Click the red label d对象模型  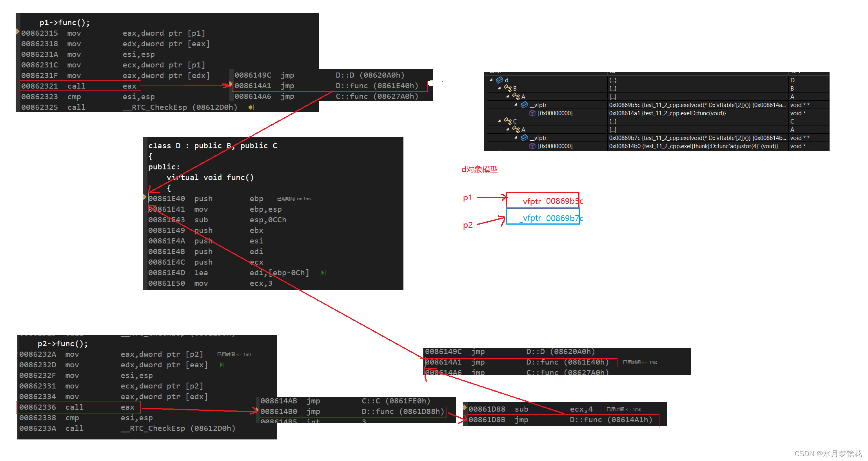click(x=479, y=169)
